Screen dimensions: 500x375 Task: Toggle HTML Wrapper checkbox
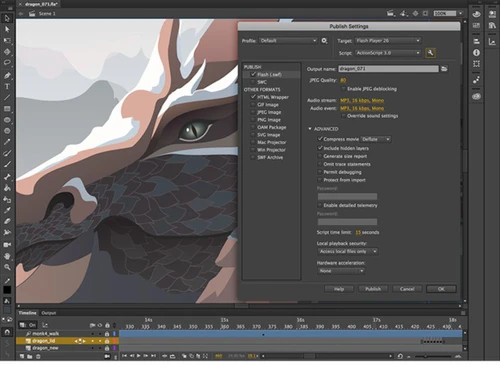coord(253,97)
